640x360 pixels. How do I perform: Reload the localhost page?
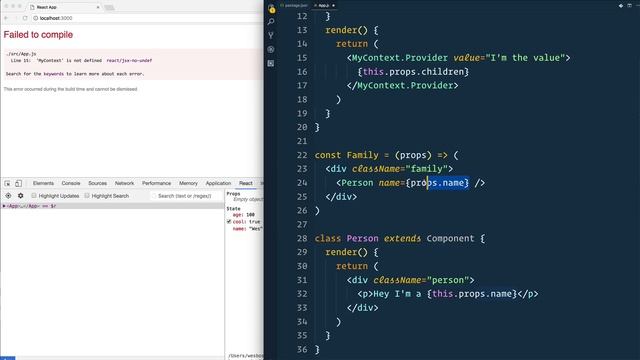pyautogui.click(x=25, y=18)
